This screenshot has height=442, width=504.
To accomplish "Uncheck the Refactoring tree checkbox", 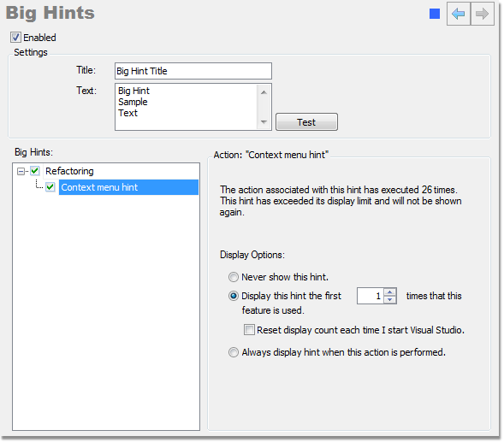I will [35, 171].
